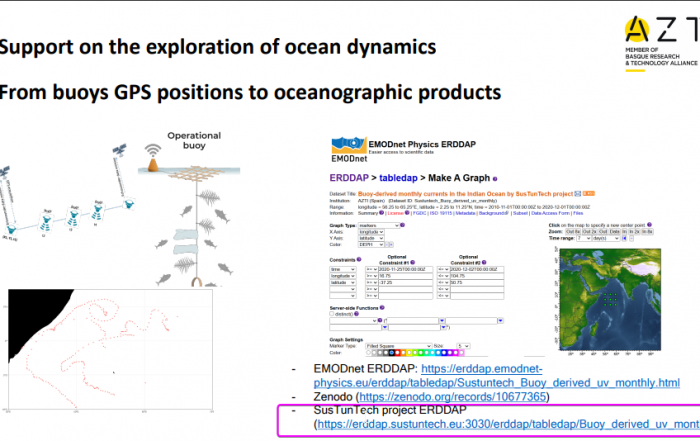Open the help icon beside License
This screenshot has width=700, height=441.
[407, 212]
